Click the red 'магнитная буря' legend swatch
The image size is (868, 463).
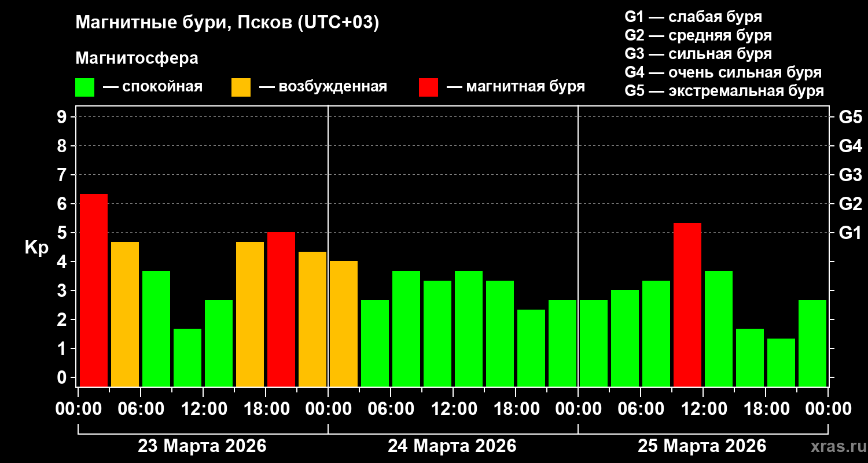tap(428, 87)
